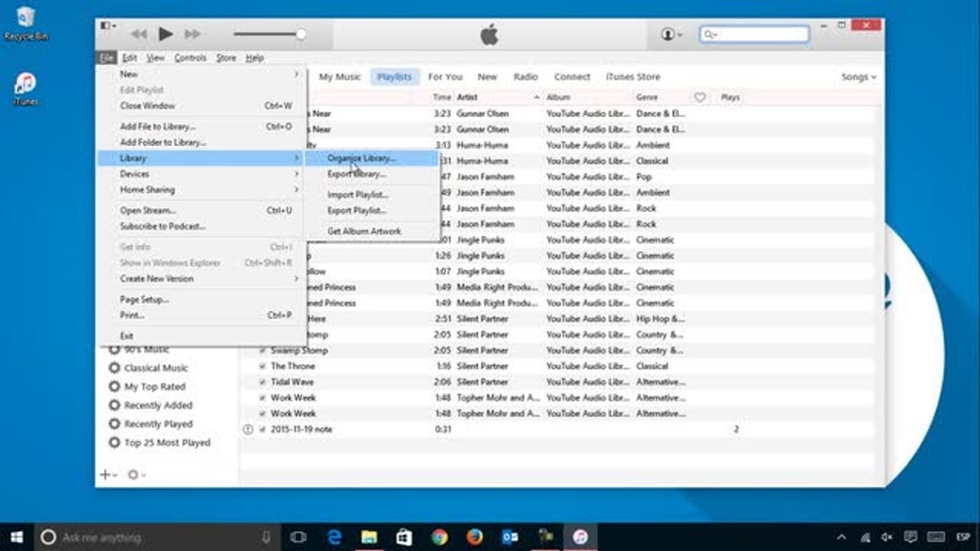Open the account user icon menu
The height and width of the screenshot is (551, 980).
coord(671,34)
